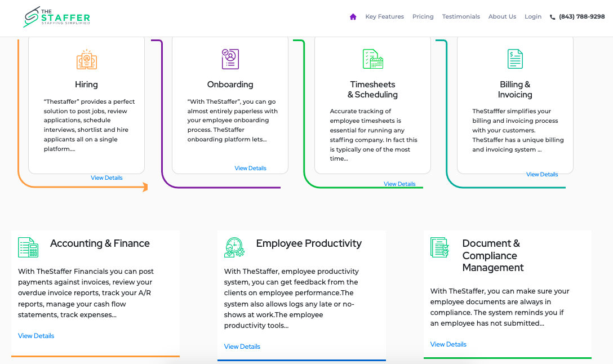View Details for Accounting & Finance
This screenshot has width=613, height=364.
pos(36,336)
